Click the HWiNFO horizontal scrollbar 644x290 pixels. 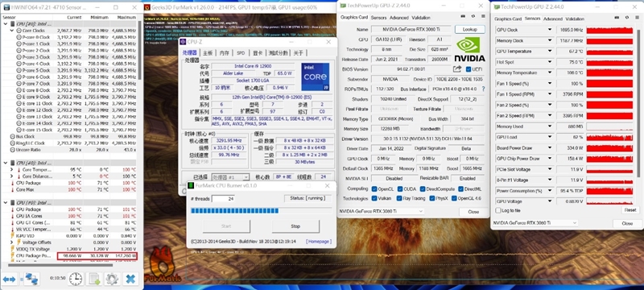60,265
